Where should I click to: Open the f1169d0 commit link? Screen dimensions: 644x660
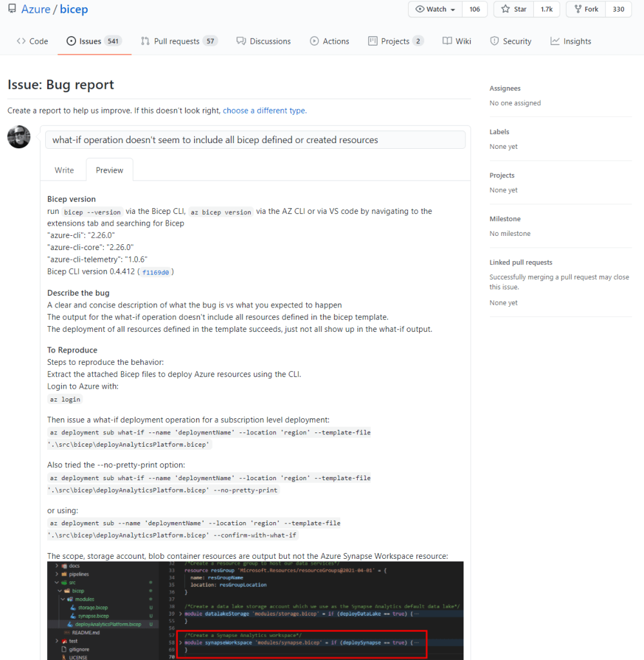point(155,272)
